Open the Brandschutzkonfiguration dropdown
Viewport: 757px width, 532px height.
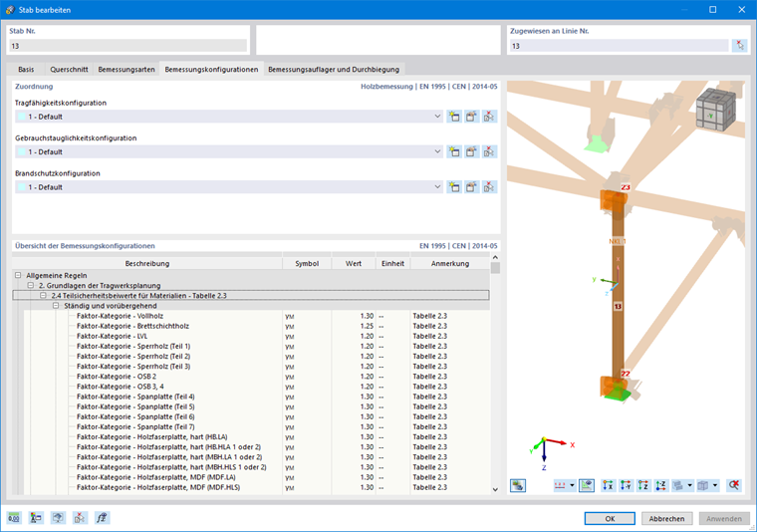tap(437, 187)
